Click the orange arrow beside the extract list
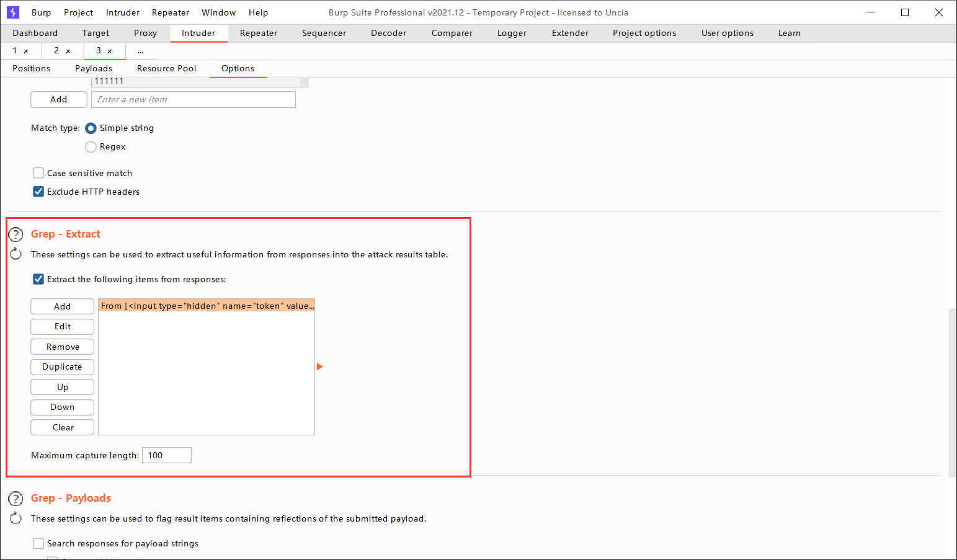This screenshot has width=957, height=560. [x=320, y=367]
